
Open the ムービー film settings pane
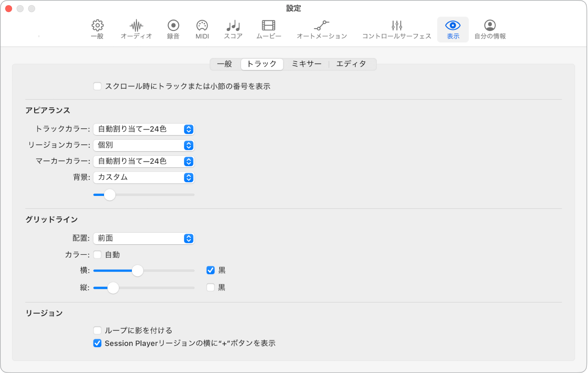pos(269,29)
